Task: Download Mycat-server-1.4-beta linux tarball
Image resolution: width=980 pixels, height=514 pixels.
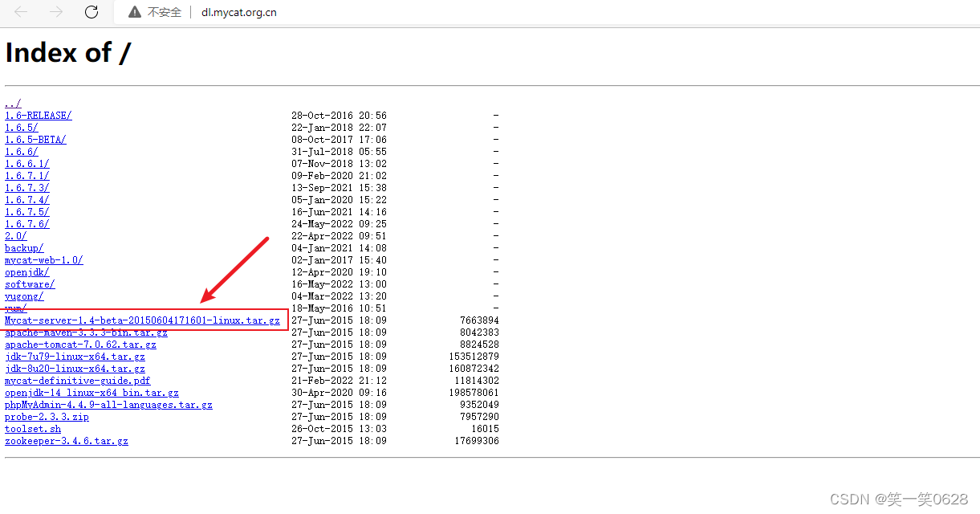Action: click(x=140, y=320)
